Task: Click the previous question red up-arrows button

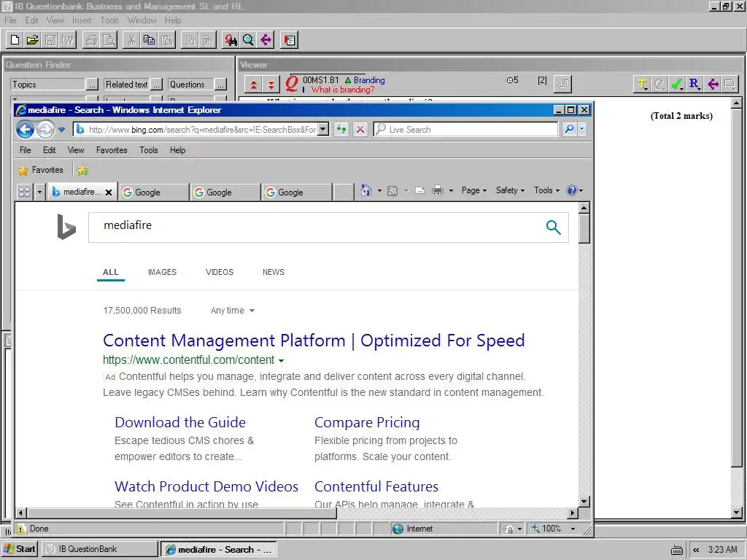Action: [x=253, y=85]
